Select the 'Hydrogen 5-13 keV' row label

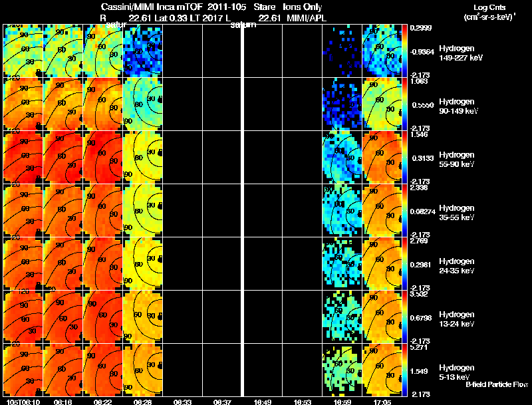pos(457,372)
